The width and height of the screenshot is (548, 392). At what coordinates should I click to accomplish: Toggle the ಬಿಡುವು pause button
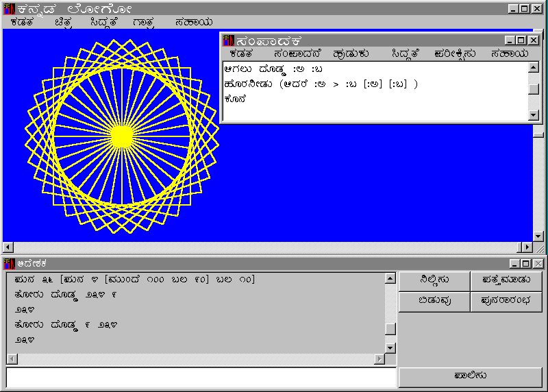pyautogui.click(x=434, y=302)
